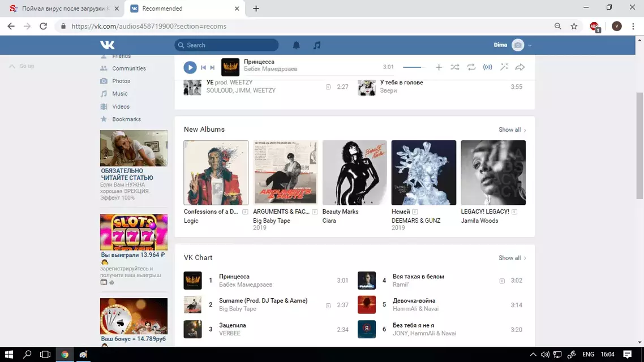This screenshot has width=644, height=362.
Task: Go back in browser history
Action: [x=11, y=26]
